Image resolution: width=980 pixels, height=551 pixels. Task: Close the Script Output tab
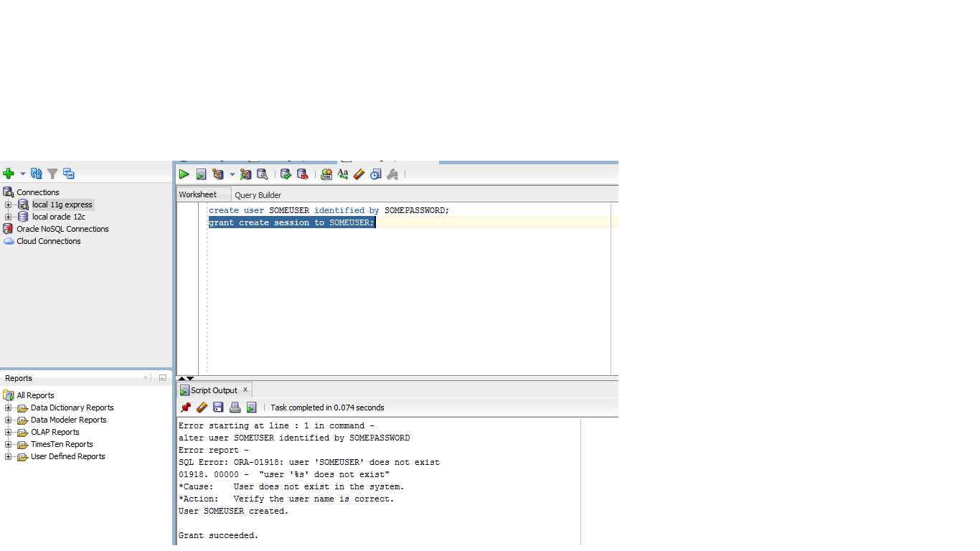[245, 390]
